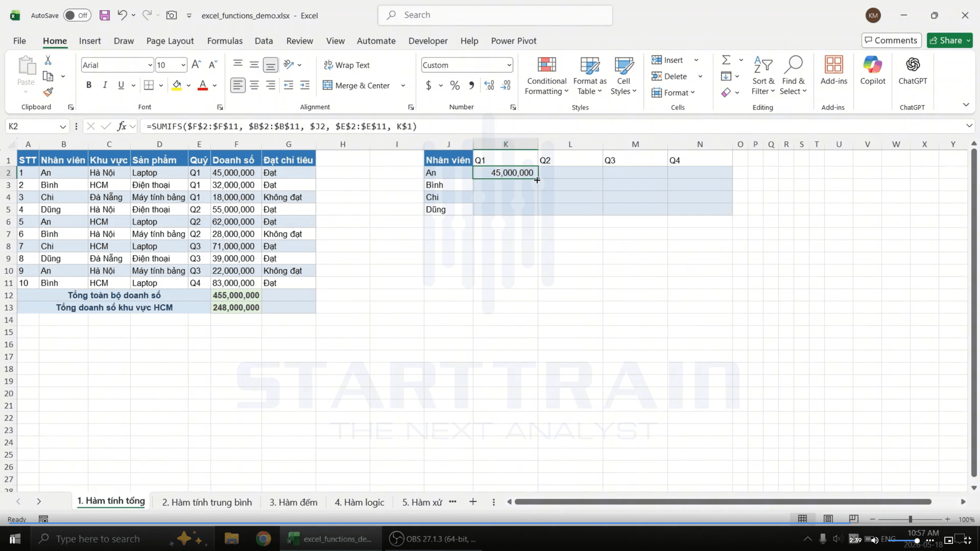Click the horizontal scrollbar
Viewport: 980px width, 551px height.
coord(723,502)
